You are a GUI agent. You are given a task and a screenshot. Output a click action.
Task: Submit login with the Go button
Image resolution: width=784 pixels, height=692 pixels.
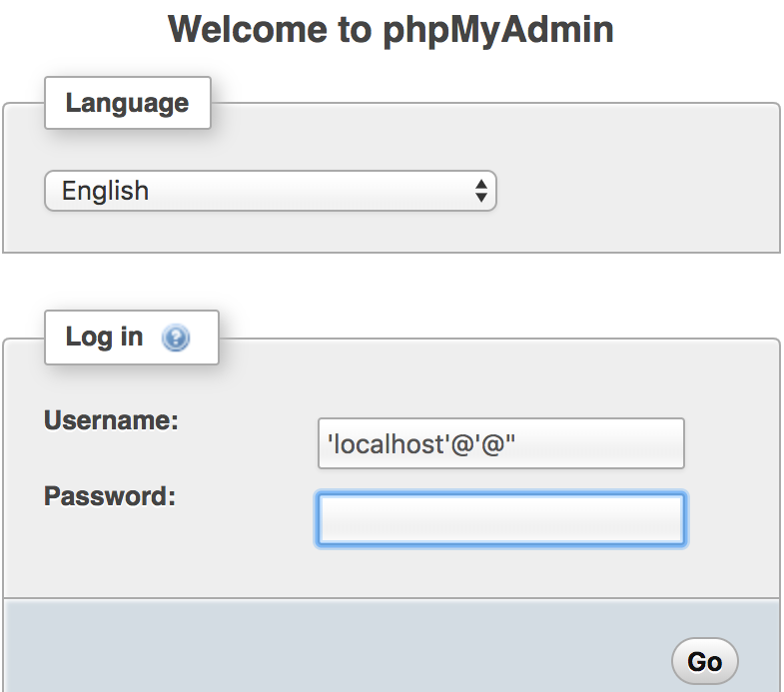coord(704,661)
